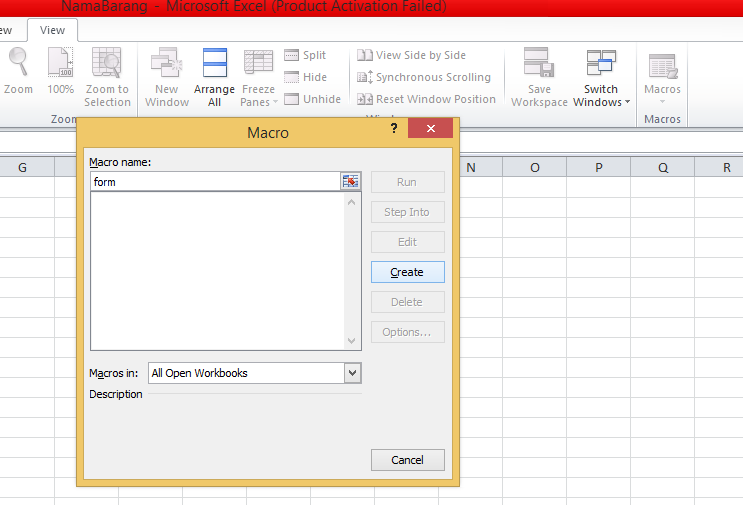743x505 pixels.
Task: Select column P header
Action: tap(598, 168)
